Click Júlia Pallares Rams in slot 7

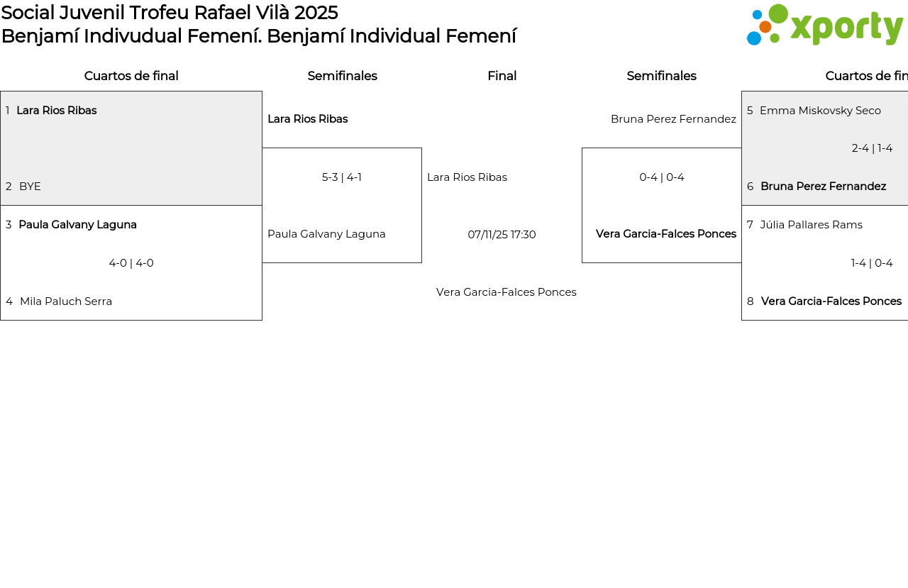[x=811, y=225]
